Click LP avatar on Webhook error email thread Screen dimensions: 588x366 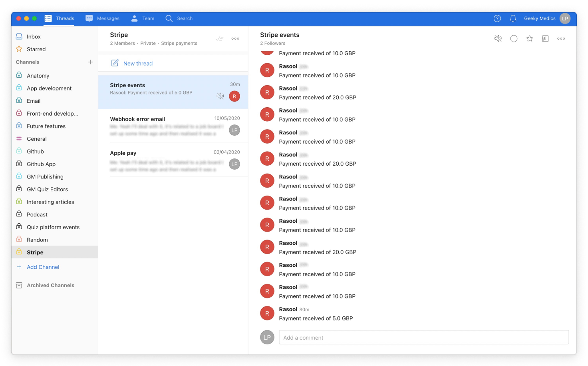(x=234, y=130)
